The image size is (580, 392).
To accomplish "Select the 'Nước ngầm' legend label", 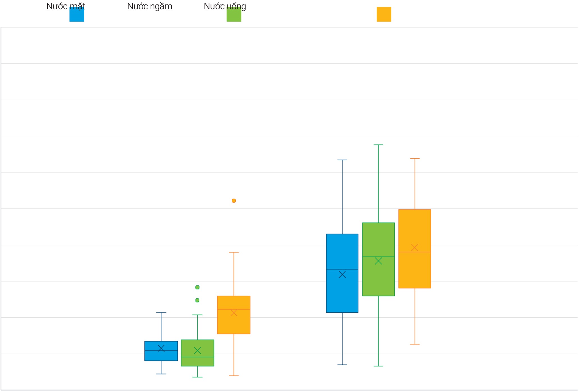I will click(150, 6).
